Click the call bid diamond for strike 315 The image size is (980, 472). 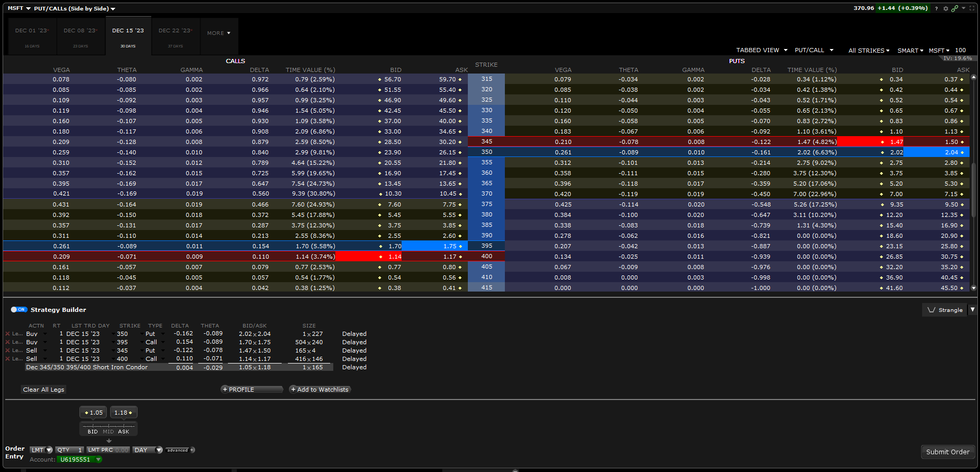point(380,80)
